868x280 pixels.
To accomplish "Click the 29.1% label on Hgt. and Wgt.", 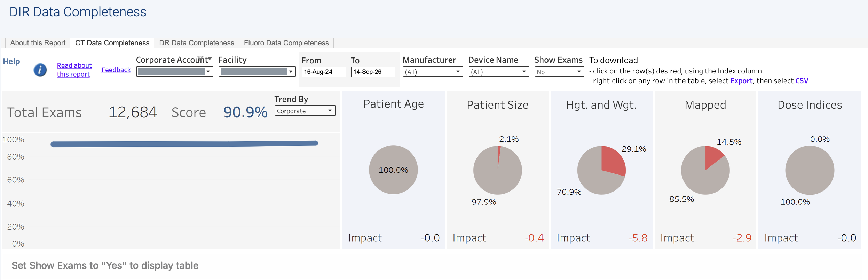I will click(634, 149).
